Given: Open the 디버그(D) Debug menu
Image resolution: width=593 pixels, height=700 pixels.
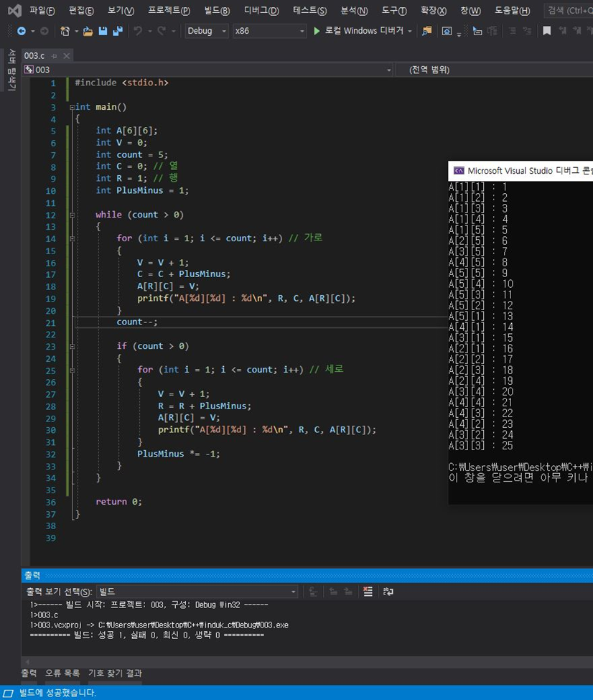Looking at the screenshot, I should click(x=261, y=10).
